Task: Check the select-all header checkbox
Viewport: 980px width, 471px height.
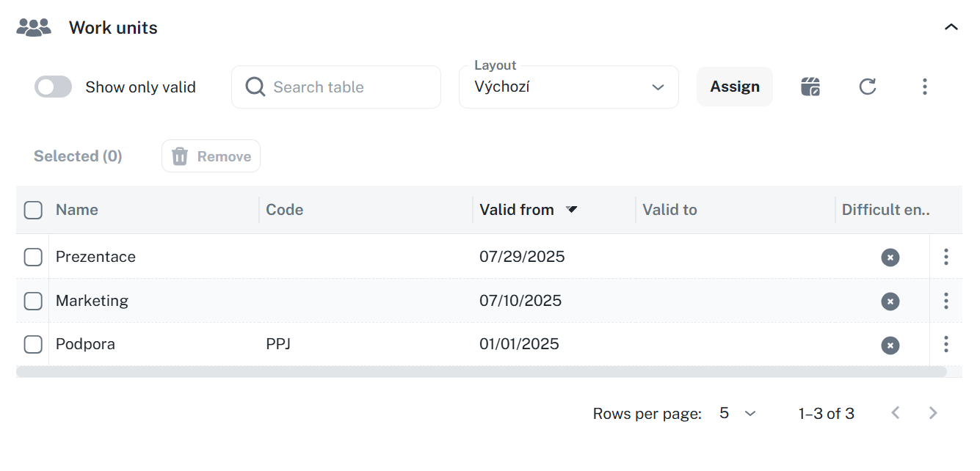Action: pos(33,210)
